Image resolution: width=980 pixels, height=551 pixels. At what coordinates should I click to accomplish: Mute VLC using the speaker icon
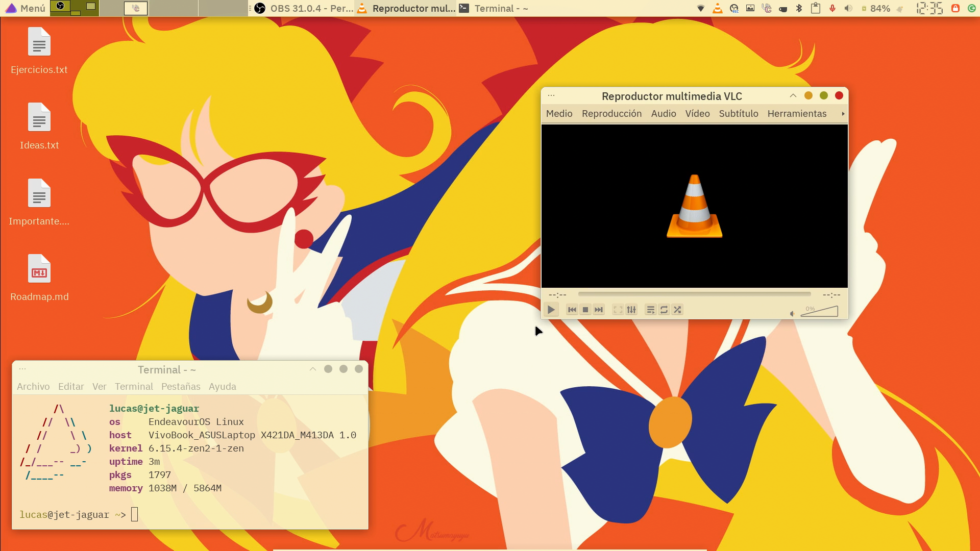pyautogui.click(x=792, y=313)
